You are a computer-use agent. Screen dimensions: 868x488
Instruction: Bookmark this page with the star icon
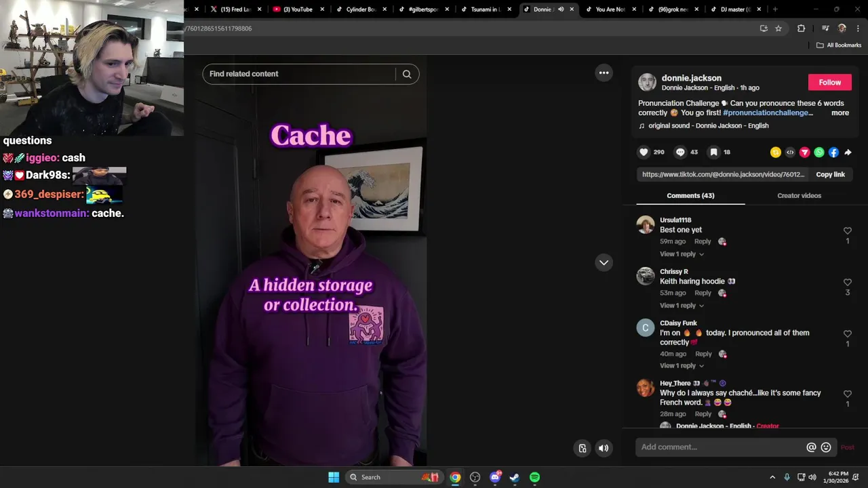tap(778, 28)
